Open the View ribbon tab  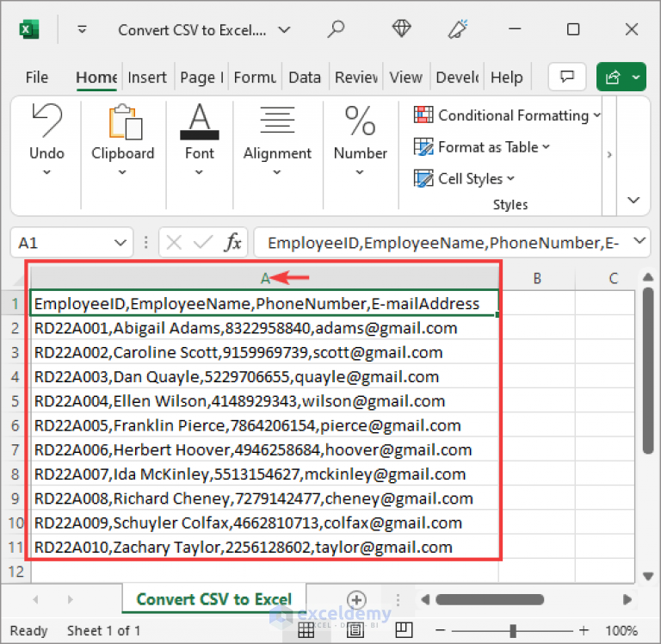(x=405, y=77)
